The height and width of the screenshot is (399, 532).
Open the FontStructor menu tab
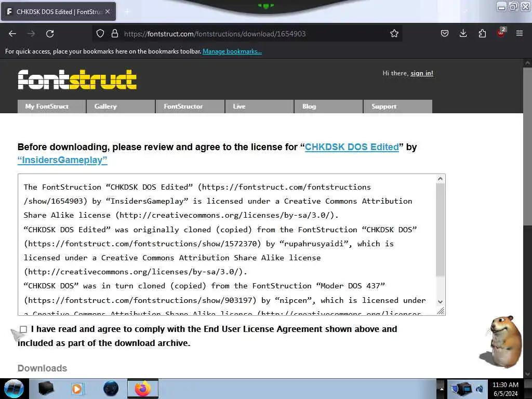[190, 107]
